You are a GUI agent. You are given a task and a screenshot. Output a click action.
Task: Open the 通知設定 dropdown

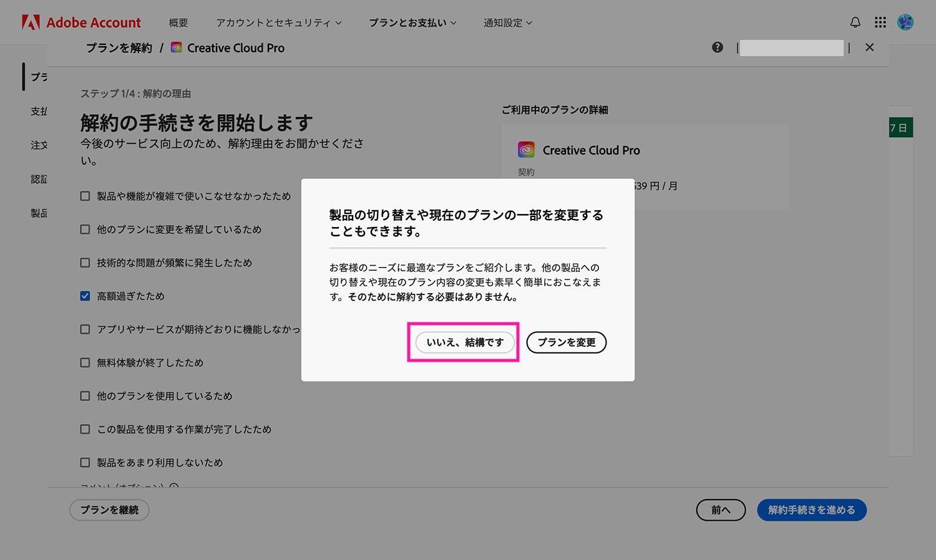pos(507,22)
